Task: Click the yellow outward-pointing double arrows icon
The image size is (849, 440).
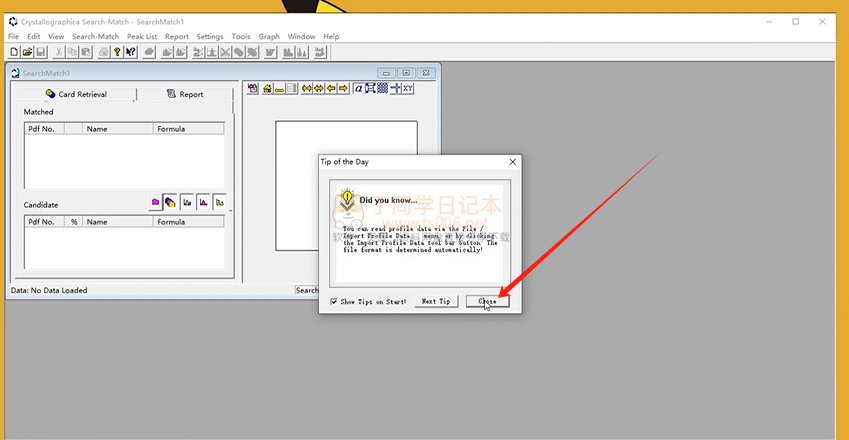Action: [319, 88]
